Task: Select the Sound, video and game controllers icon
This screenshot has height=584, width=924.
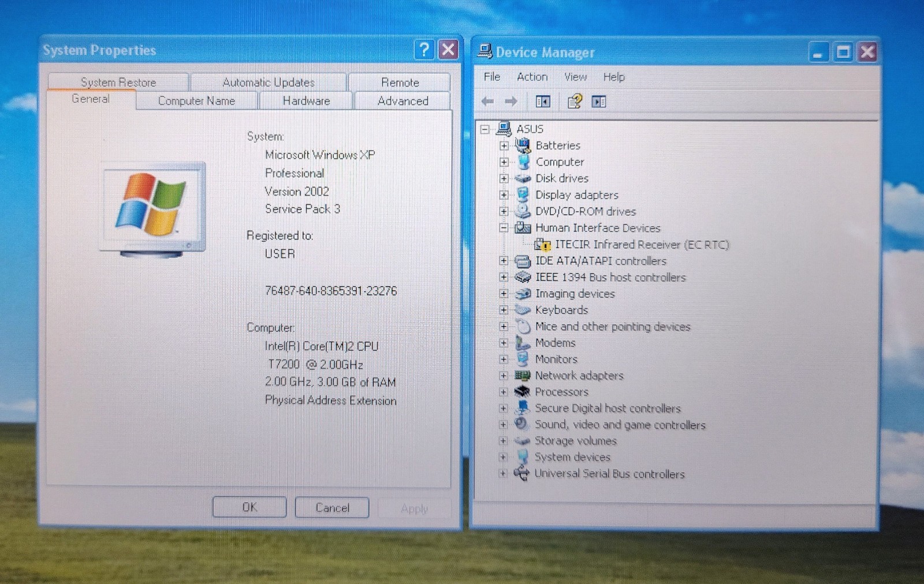Action: (x=521, y=424)
